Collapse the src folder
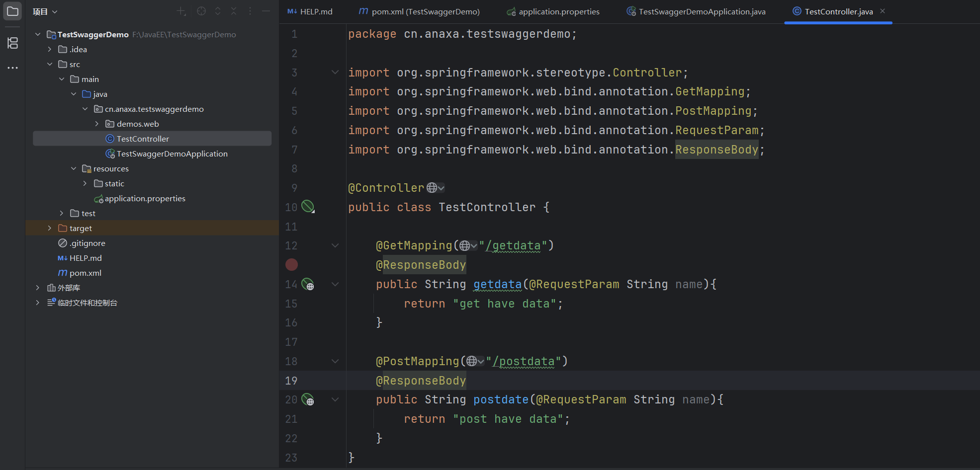The image size is (980, 470). (x=50, y=64)
